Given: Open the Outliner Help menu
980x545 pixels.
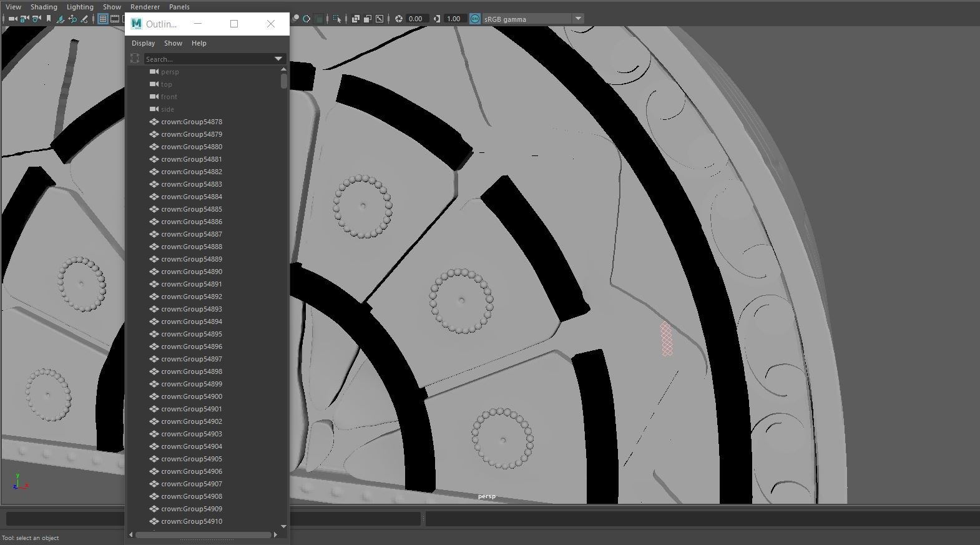Looking at the screenshot, I should pos(198,43).
